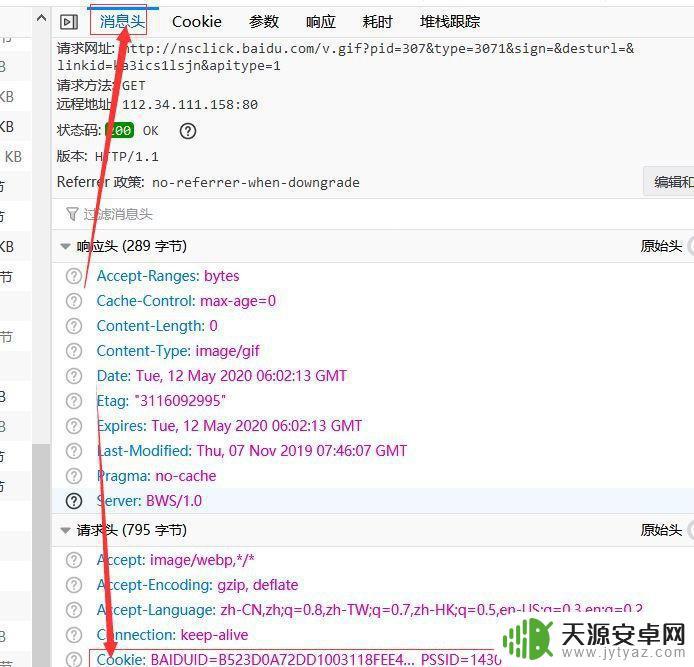Open help icon for Etag header
This screenshot has width=694, height=667.
pos(74,401)
